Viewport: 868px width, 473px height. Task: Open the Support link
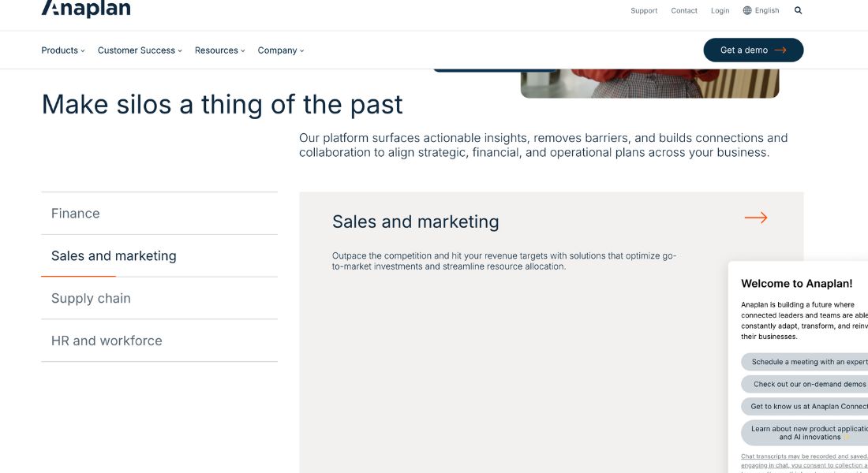[644, 11]
